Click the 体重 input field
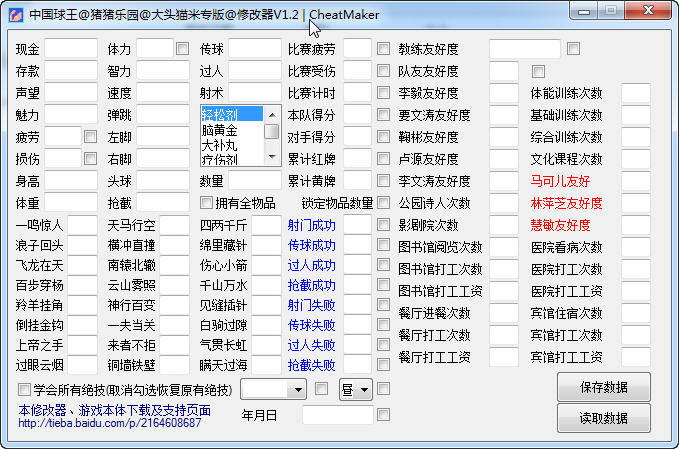 click(x=71, y=203)
